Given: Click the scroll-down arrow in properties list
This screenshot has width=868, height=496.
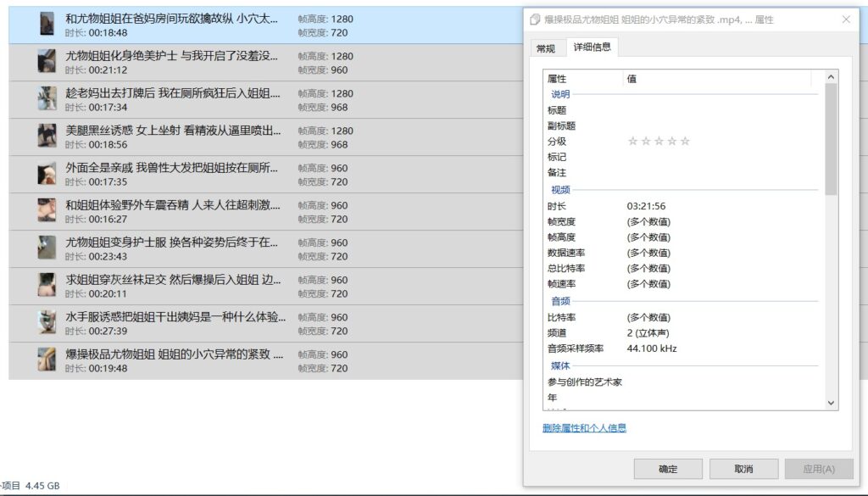Looking at the screenshot, I should click(x=831, y=403).
